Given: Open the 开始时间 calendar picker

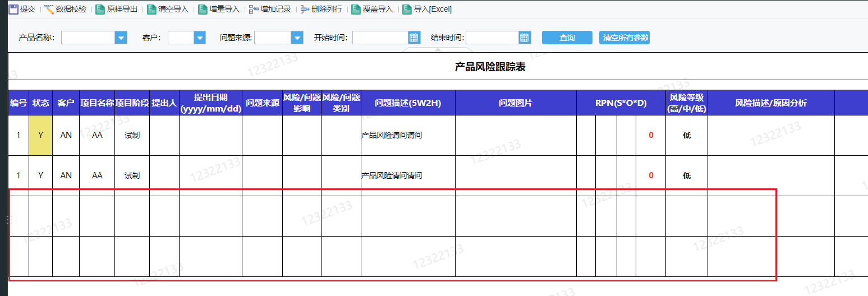Looking at the screenshot, I should point(415,38).
